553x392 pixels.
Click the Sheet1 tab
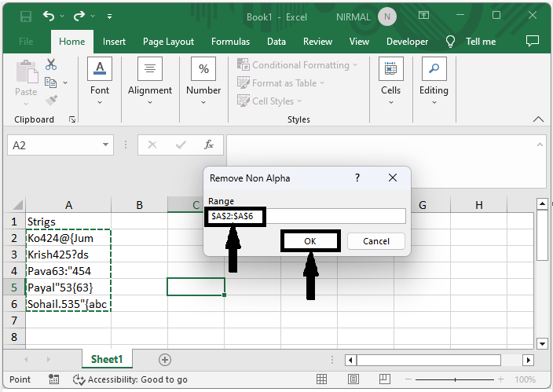(107, 359)
